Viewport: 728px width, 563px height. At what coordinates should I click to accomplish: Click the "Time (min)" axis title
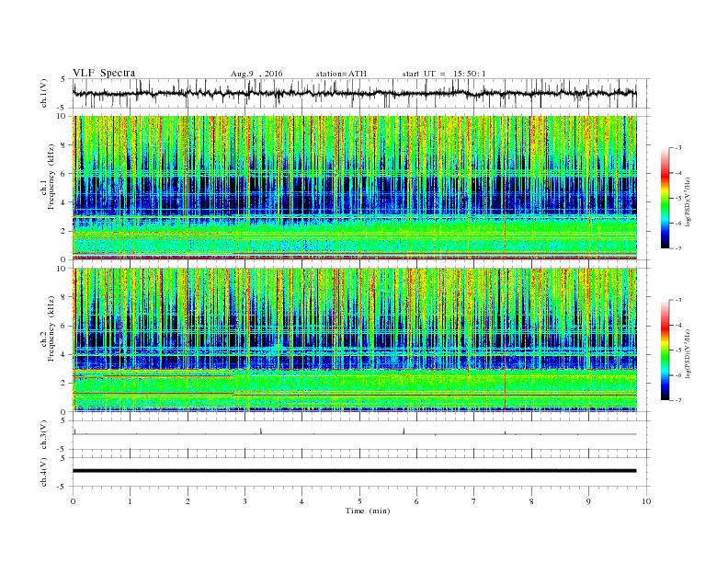pyautogui.click(x=368, y=511)
